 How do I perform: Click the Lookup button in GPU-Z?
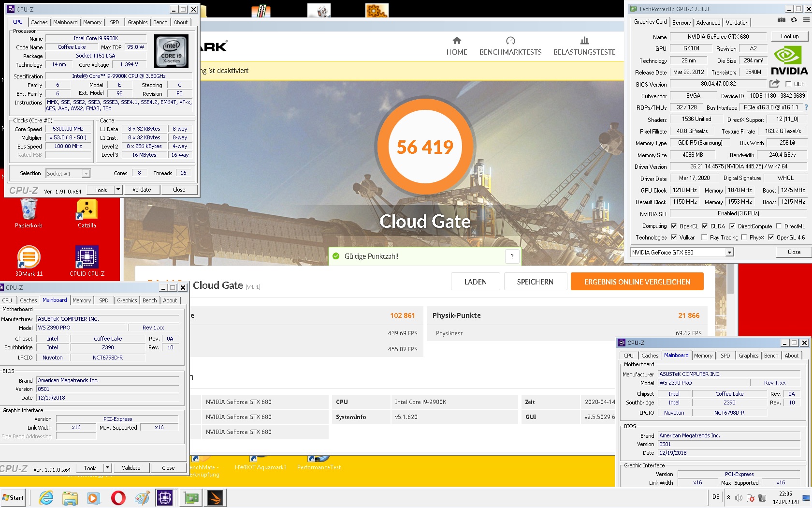(x=790, y=36)
